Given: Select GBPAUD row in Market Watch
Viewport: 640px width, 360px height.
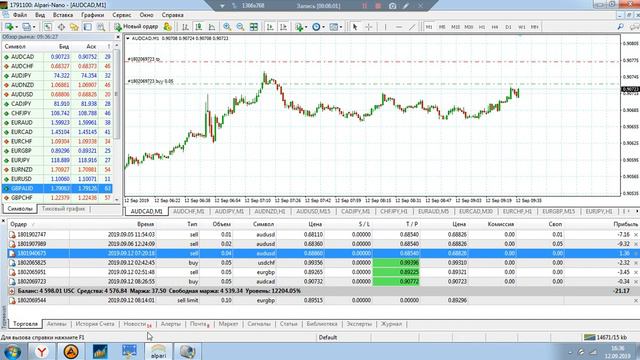Looking at the screenshot, I should [57, 189].
